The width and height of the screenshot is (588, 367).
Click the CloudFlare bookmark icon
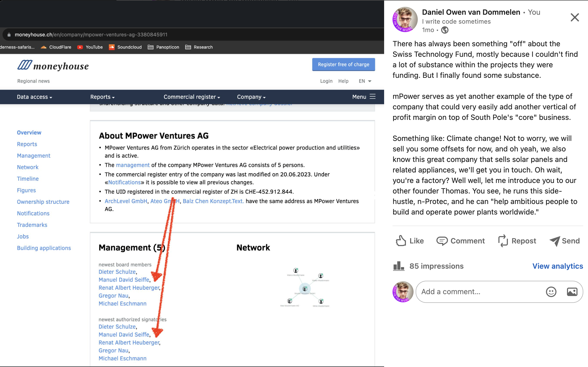[44, 47]
